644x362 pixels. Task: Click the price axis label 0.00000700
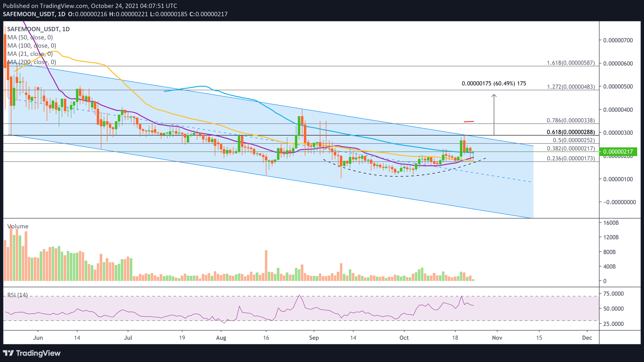click(x=618, y=40)
